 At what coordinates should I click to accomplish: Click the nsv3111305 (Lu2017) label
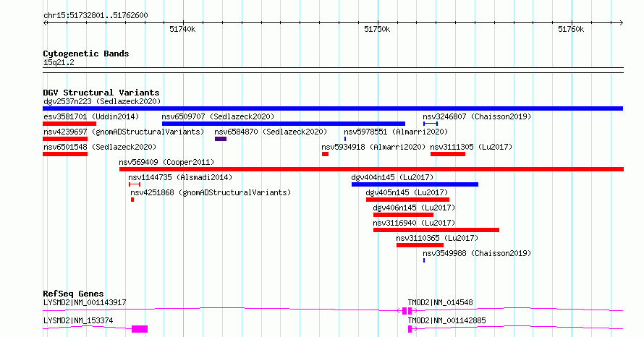point(471,147)
